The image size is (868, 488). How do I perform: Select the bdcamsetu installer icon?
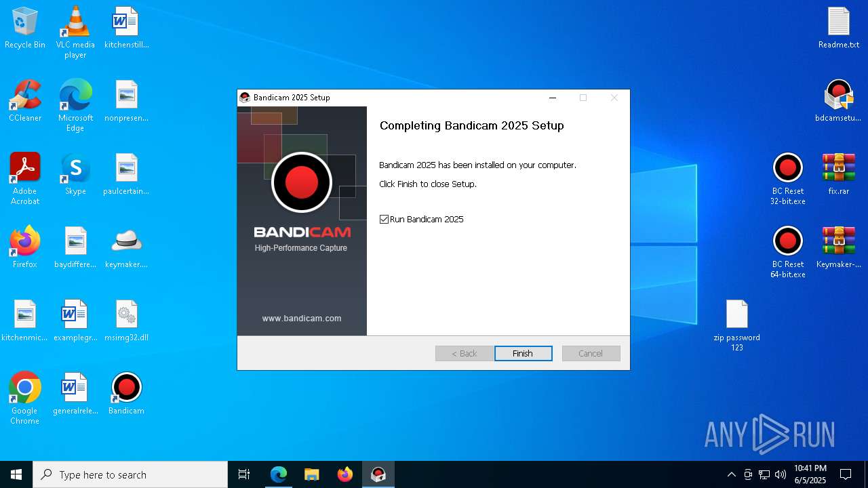[839, 101]
